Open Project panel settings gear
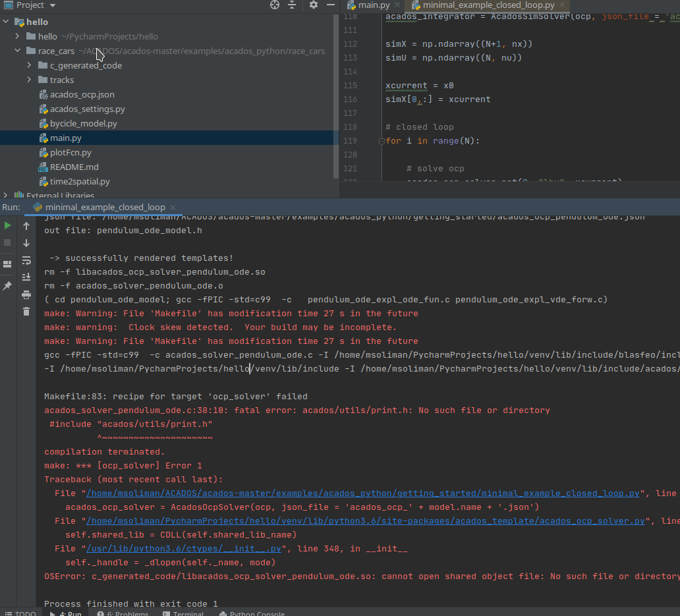 coord(313,5)
